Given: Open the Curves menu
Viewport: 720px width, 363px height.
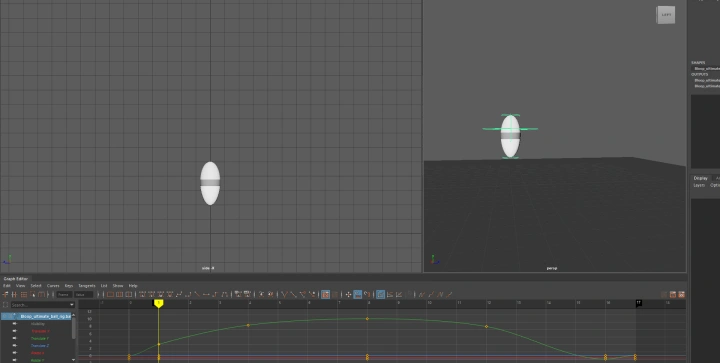Looking at the screenshot, I should point(53,286).
